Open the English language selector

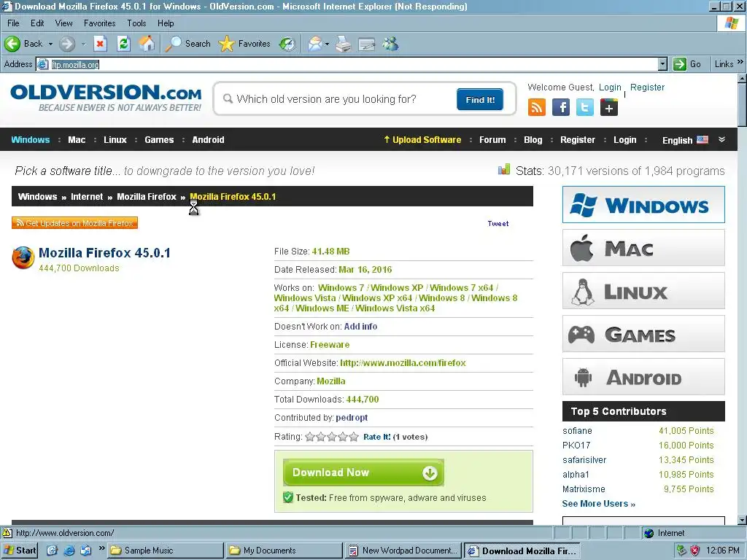pyautogui.click(x=684, y=140)
